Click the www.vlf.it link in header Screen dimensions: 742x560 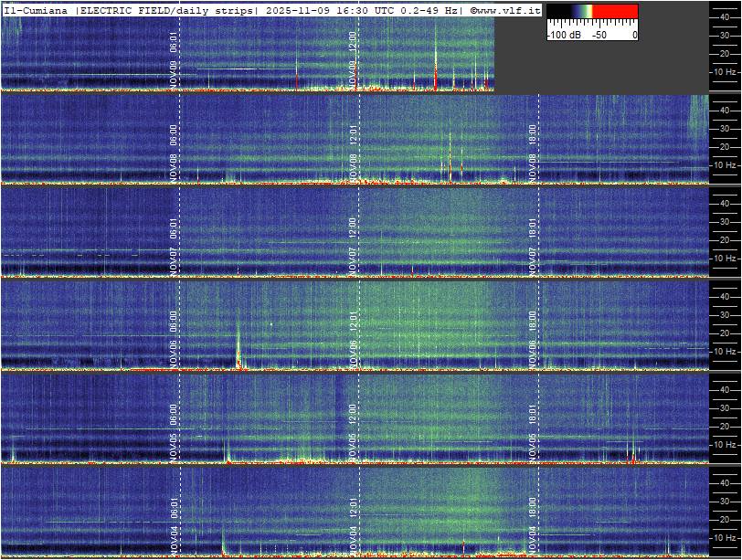click(508, 9)
